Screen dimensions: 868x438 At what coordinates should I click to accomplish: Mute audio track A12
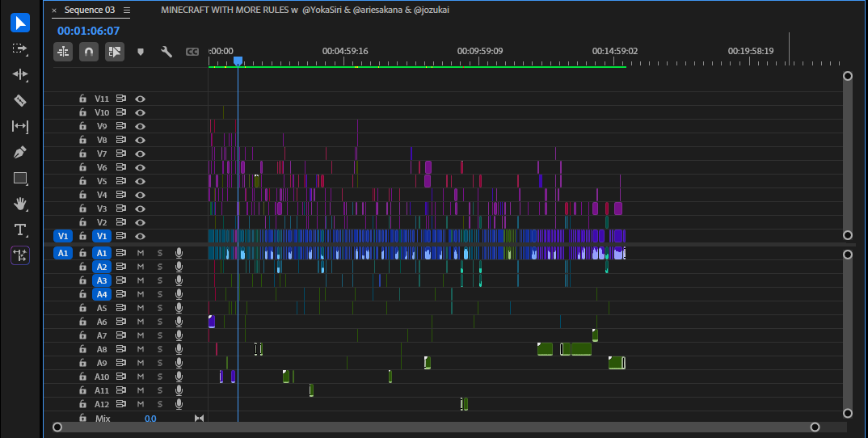(141, 404)
